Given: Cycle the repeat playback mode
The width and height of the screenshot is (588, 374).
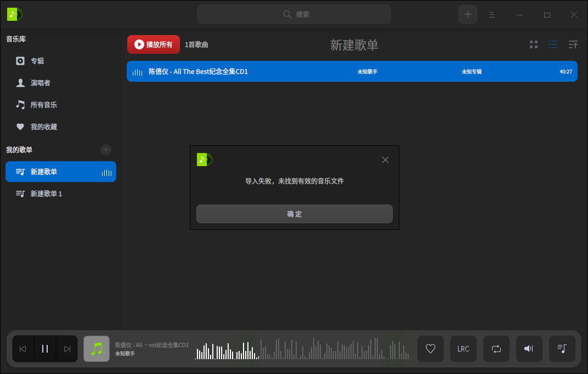Looking at the screenshot, I should click(496, 349).
